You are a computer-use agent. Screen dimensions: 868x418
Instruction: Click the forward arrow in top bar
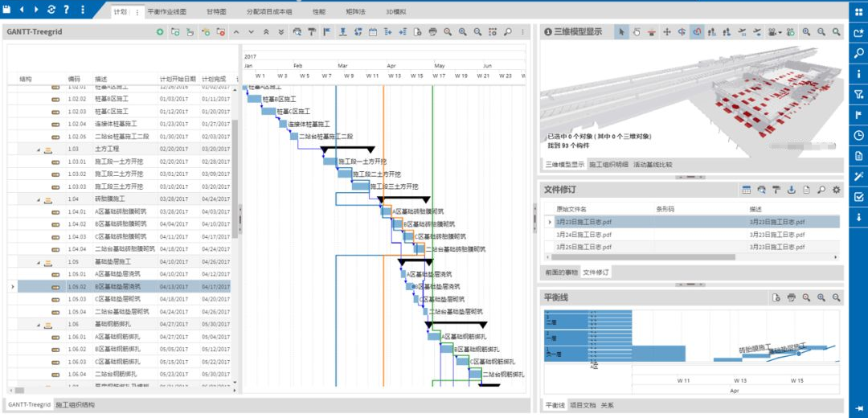36,10
